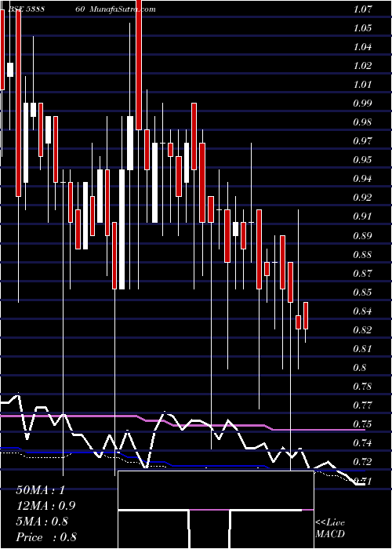Pick the 0.72 price axis label
Viewport: 392px width, 549px height.
[x=362, y=463]
